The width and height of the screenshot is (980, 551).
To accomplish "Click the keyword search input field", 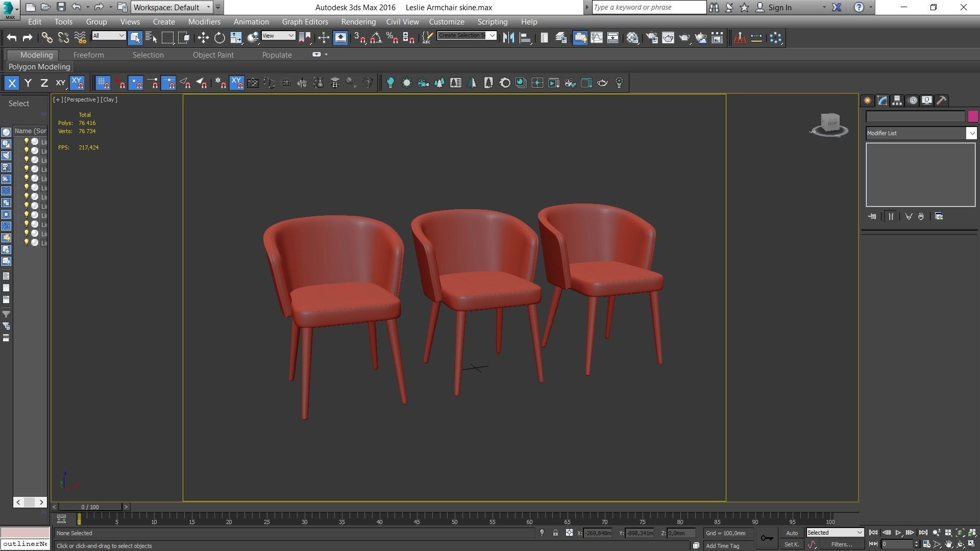I will (x=649, y=7).
